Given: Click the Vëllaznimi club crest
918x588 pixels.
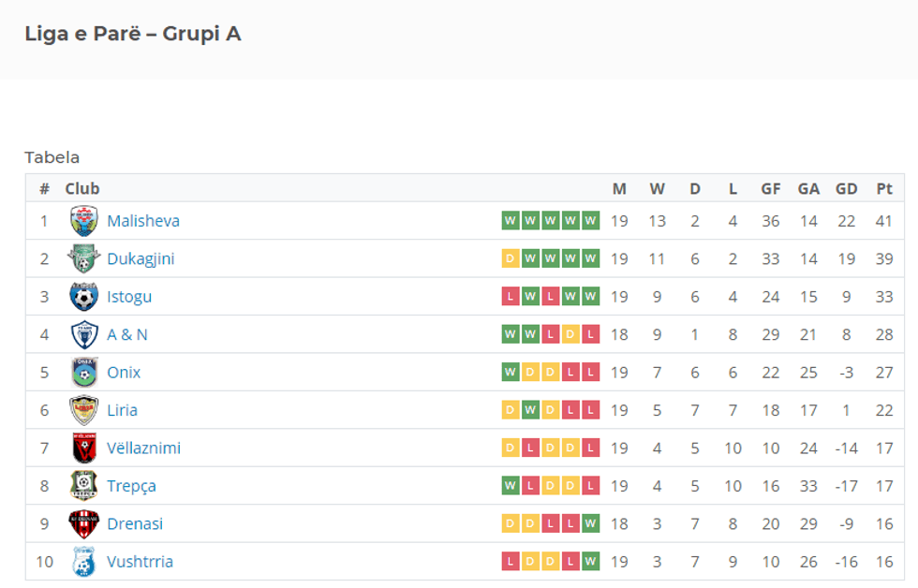Looking at the screenshot, I should (83, 448).
